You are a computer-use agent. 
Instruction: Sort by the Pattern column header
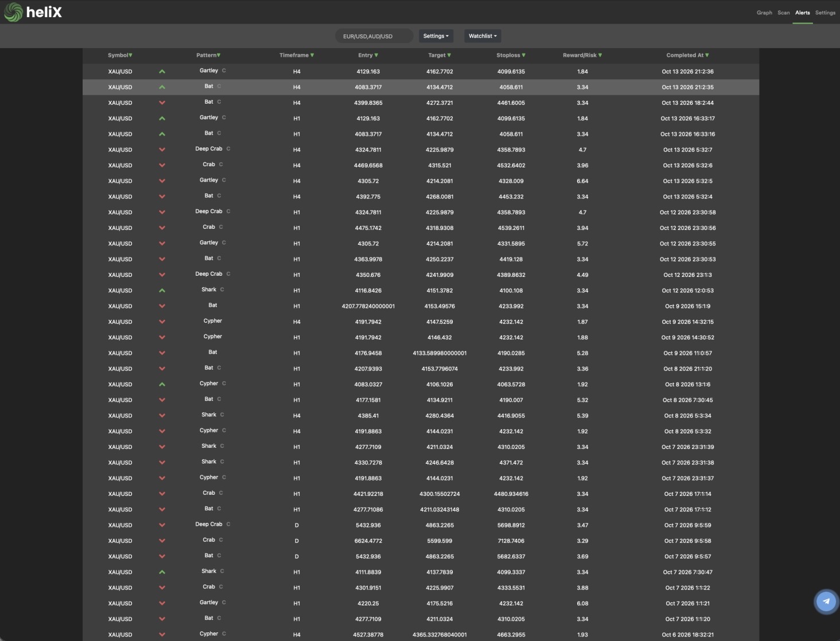208,56
